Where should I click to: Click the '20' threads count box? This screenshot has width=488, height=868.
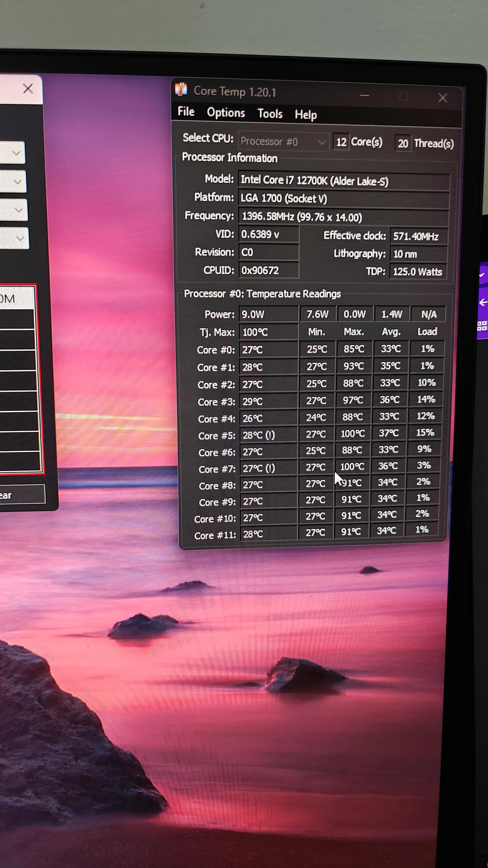[x=403, y=143]
